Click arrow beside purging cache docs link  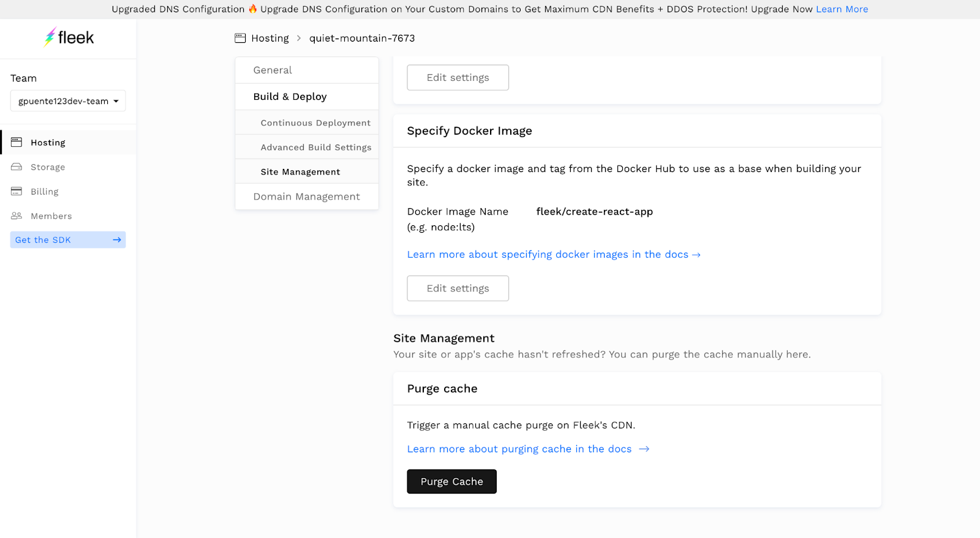[644, 449]
